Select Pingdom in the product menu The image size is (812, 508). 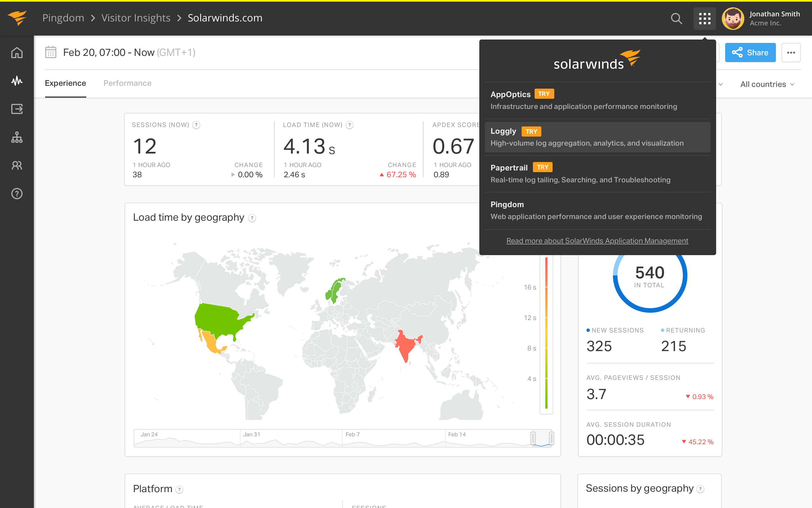598,210
